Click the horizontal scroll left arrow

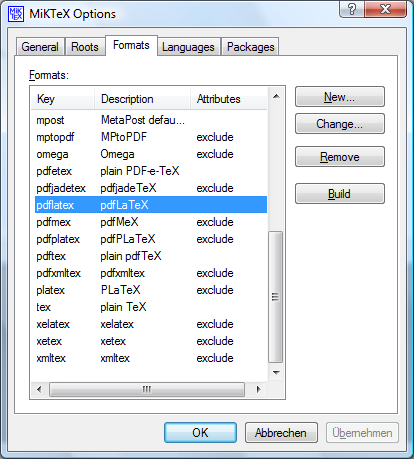pyautogui.click(x=39, y=389)
